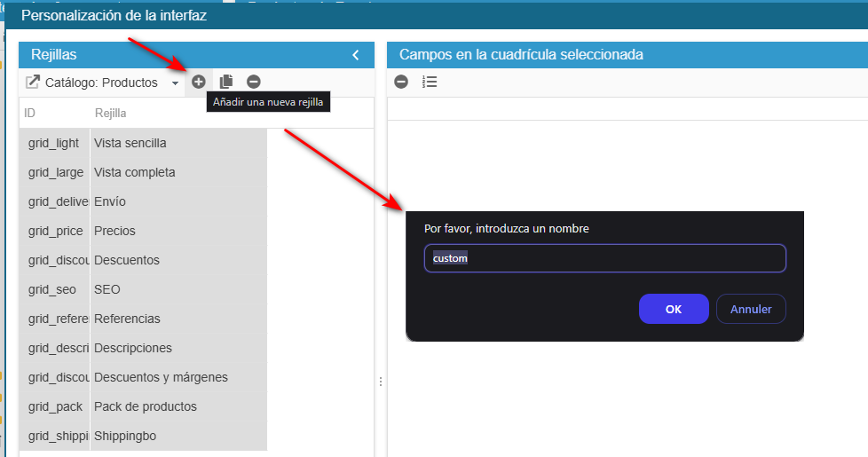The width and height of the screenshot is (868, 457).
Task: Select the Descuentos y márgenes row
Action: [144, 377]
